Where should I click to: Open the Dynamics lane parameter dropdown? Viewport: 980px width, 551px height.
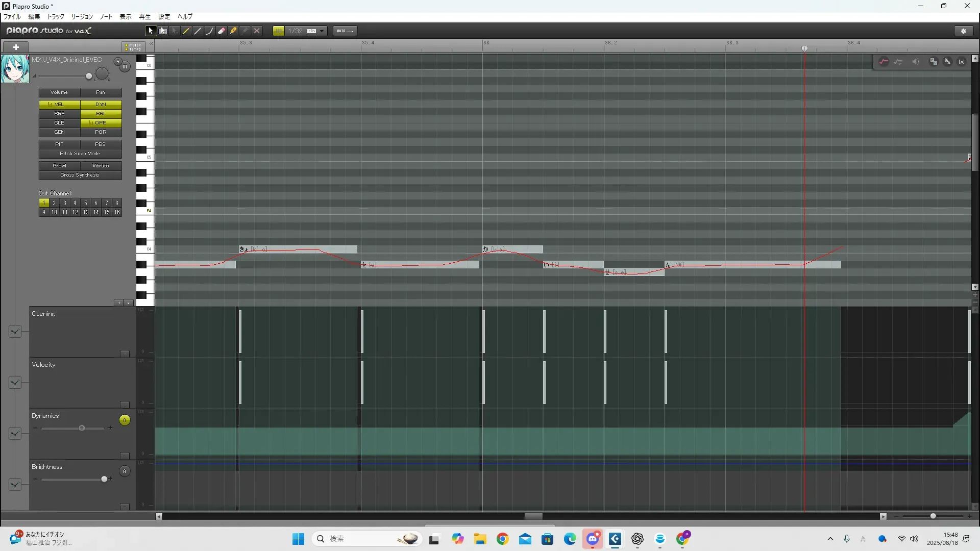(15, 433)
